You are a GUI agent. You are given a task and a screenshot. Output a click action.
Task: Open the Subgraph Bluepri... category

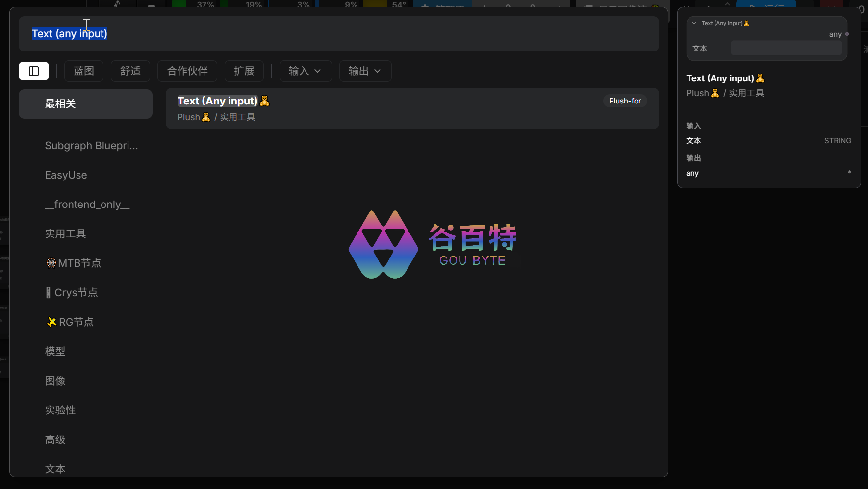pyautogui.click(x=85, y=146)
